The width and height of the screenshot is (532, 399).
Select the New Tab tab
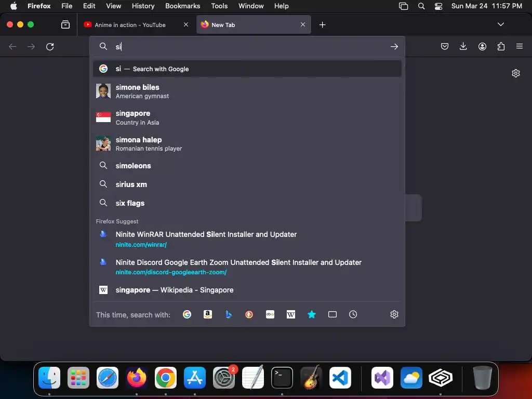point(254,25)
